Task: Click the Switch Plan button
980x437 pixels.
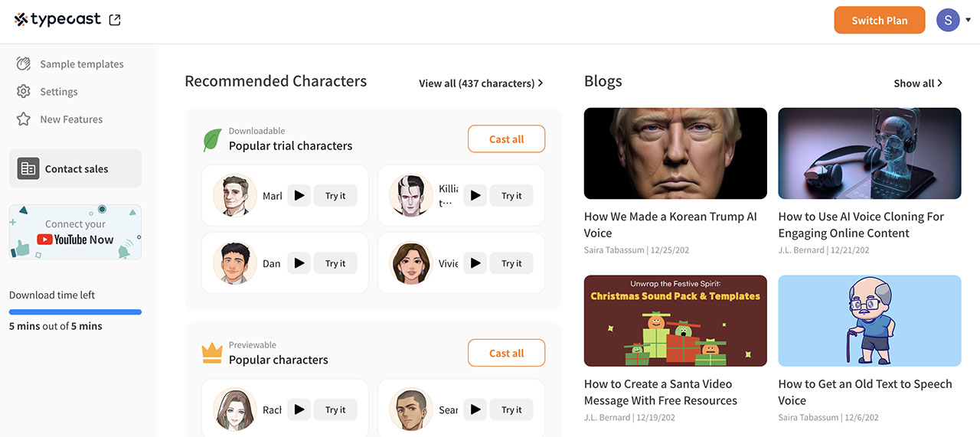Action: [x=880, y=21]
